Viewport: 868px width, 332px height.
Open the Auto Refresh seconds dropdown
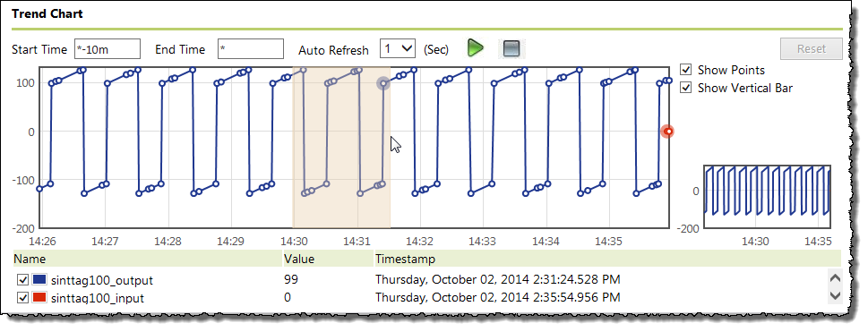point(398,48)
